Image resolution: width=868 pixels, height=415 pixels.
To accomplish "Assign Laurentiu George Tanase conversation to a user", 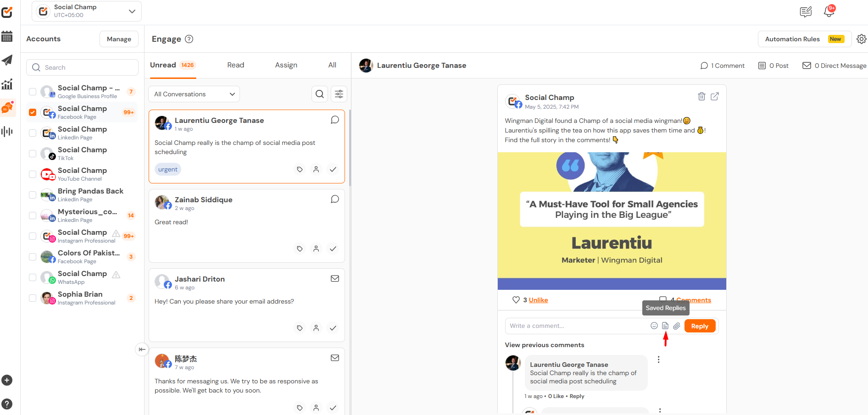I will 316,170.
